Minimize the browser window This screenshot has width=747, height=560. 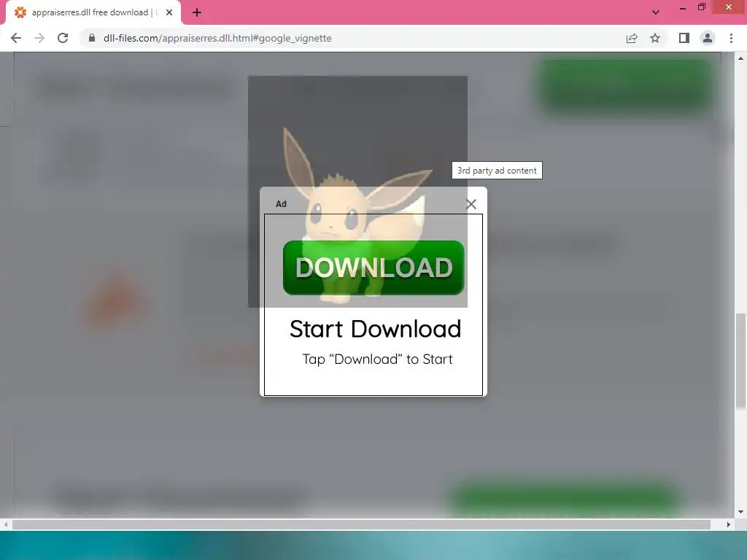pyautogui.click(x=683, y=7)
